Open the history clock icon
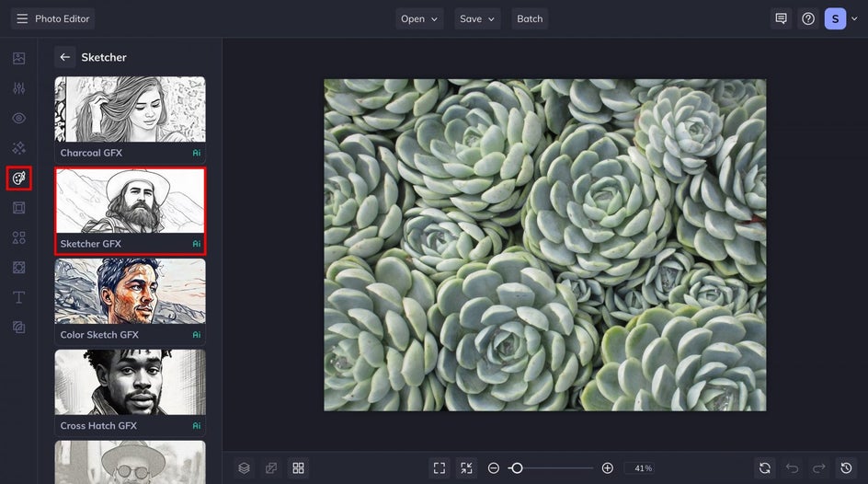 tap(846, 468)
